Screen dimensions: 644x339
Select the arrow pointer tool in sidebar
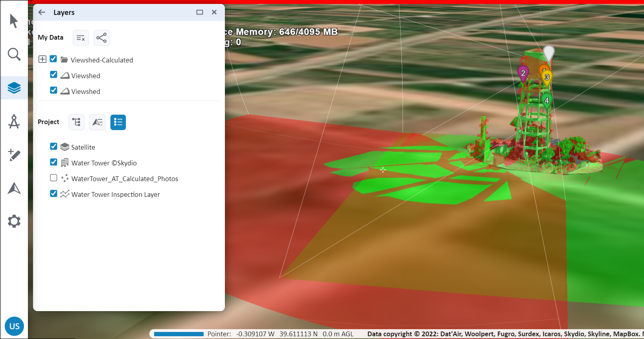[14, 21]
